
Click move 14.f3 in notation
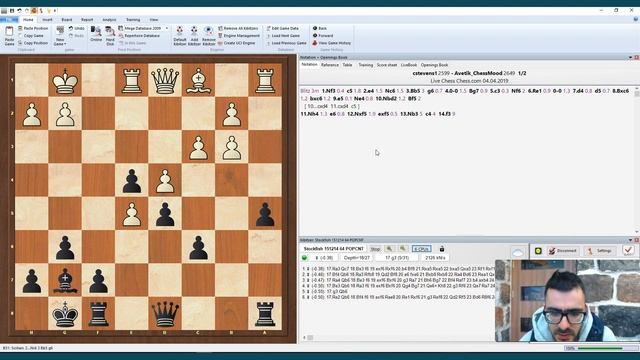(444, 114)
